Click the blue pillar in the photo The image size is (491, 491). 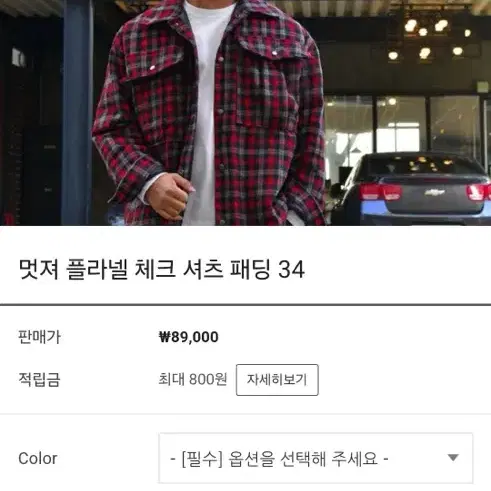77,113
